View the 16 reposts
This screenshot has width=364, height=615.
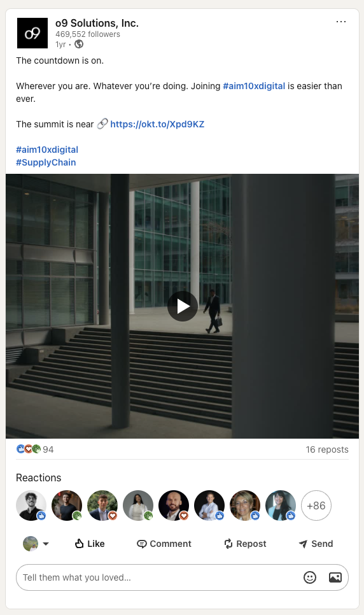(x=327, y=449)
